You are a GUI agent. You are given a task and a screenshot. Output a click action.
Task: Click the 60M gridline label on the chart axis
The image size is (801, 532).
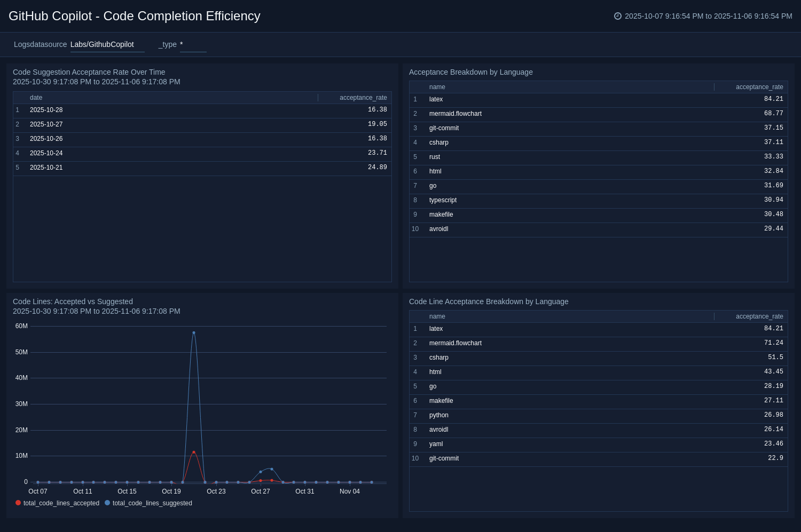(21, 326)
